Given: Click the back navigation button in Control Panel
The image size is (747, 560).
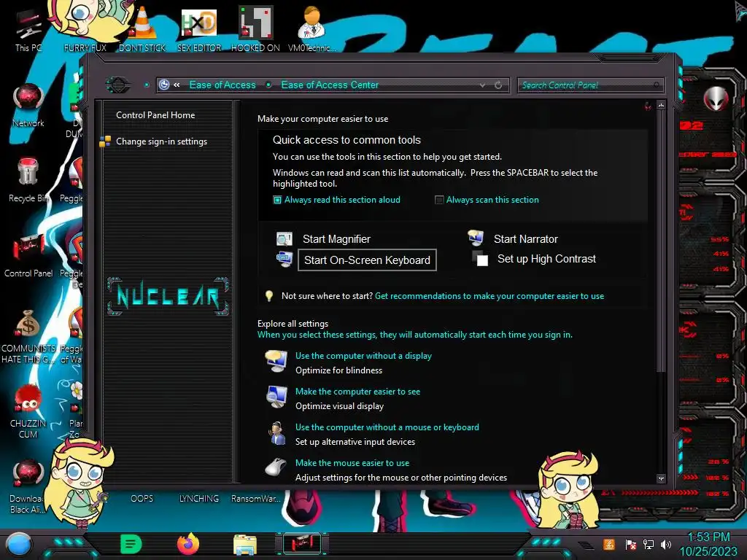Looking at the screenshot, I should (x=117, y=85).
